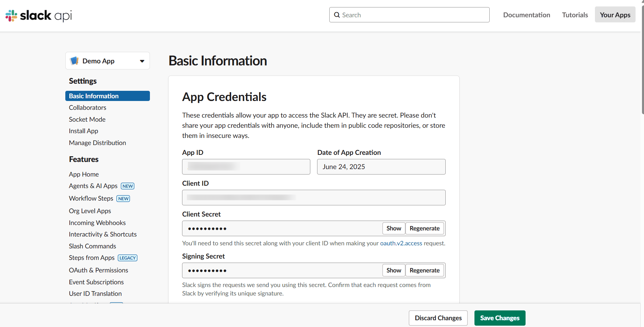The width and height of the screenshot is (644, 327).
Task: Open Manage Distribution
Action: pos(97,143)
